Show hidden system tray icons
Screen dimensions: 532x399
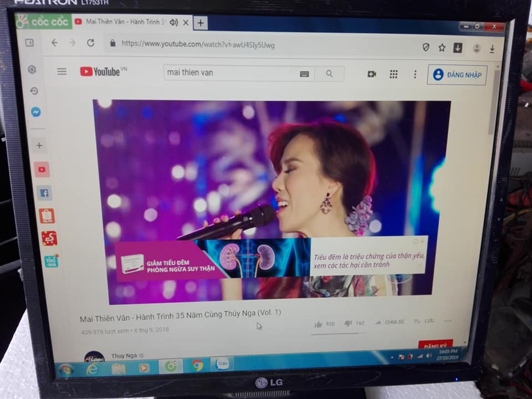coord(392,357)
